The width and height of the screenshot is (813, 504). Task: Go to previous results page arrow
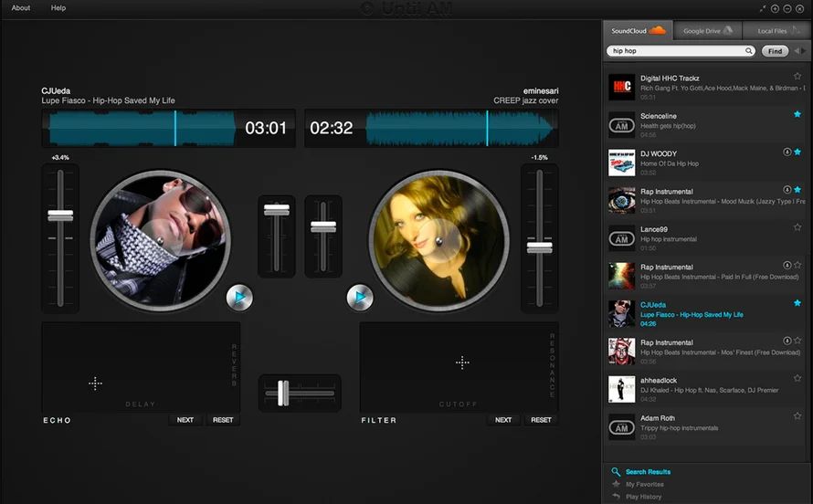pyautogui.click(x=797, y=51)
